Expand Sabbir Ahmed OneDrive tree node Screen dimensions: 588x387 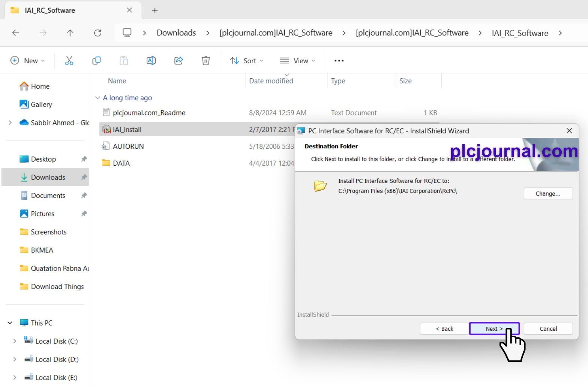[x=10, y=123]
